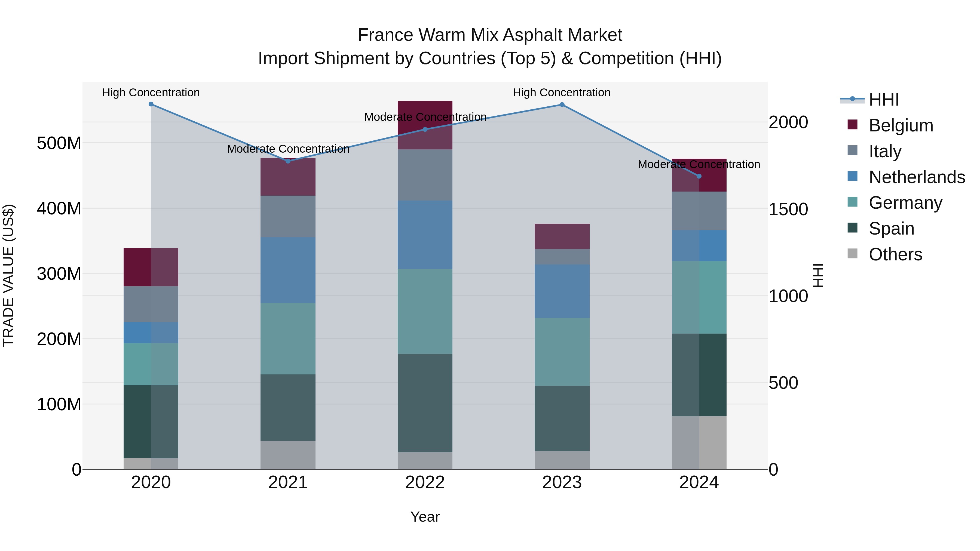The width and height of the screenshot is (980, 551).
Task: Click the 500 HHI axis tick label
Action: (x=783, y=383)
